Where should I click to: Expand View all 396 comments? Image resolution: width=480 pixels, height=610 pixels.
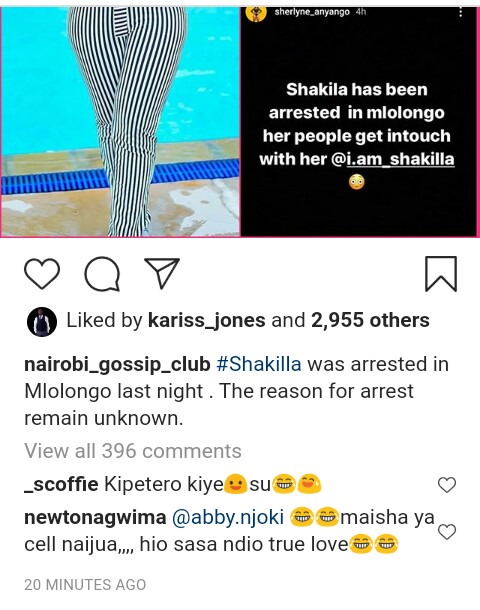(x=133, y=451)
